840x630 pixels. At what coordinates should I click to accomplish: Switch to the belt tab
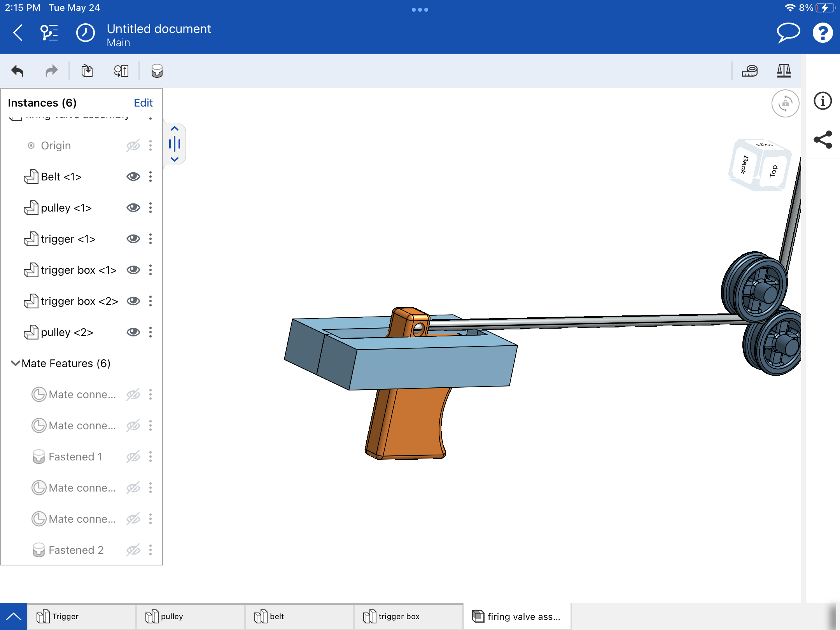pos(299,616)
